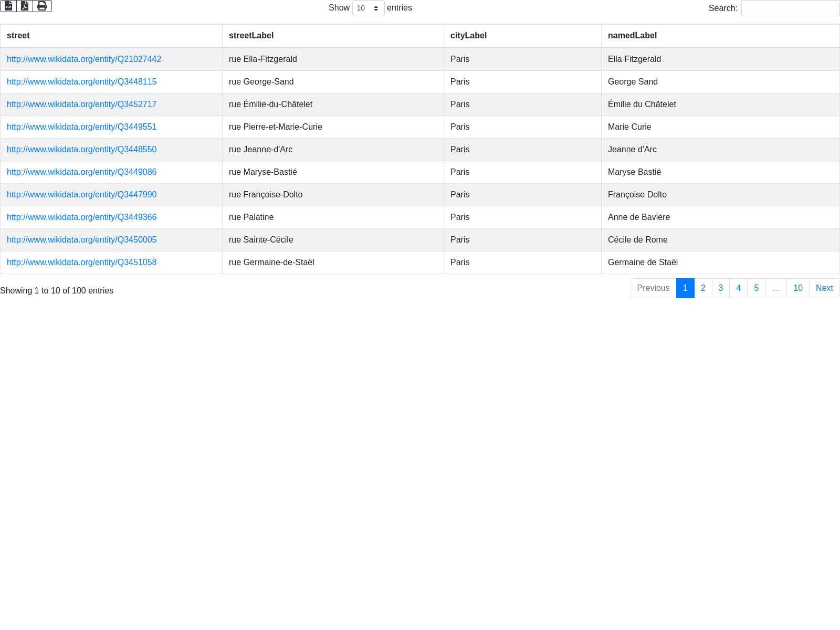Click the Next pagination button

click(824, 288)
